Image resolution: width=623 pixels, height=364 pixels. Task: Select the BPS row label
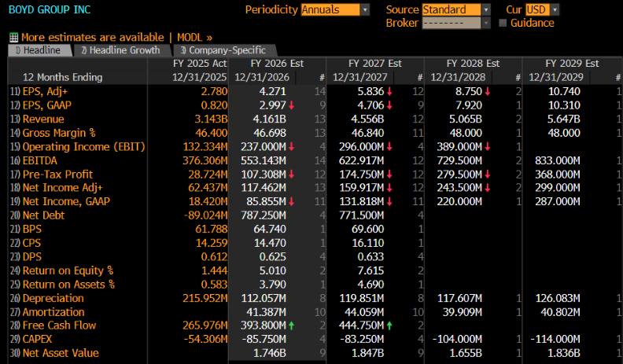pyautogui.click(x=31, y=230)
